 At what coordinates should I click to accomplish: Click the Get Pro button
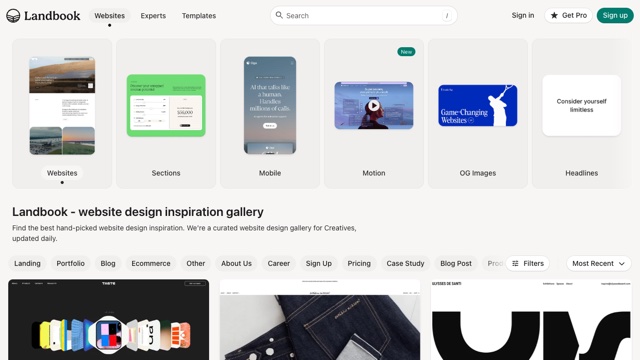pos(568,16)
